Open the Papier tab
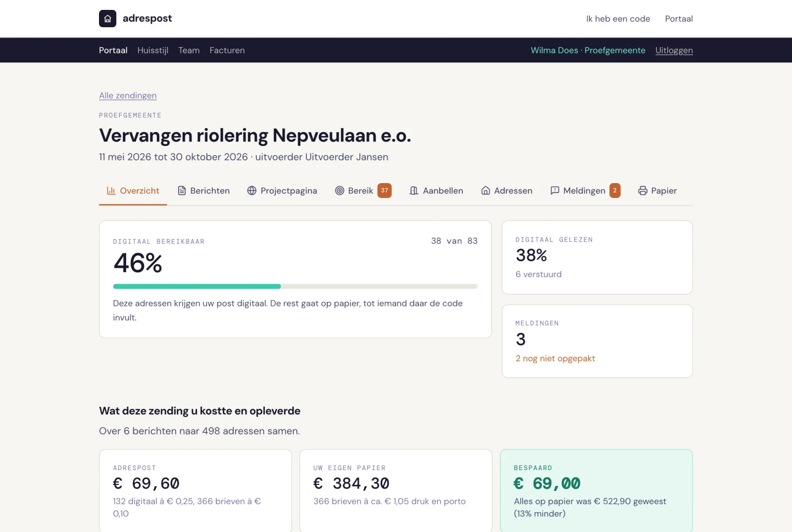This screenshot has width=792, height=532. (x=657, y=191)
